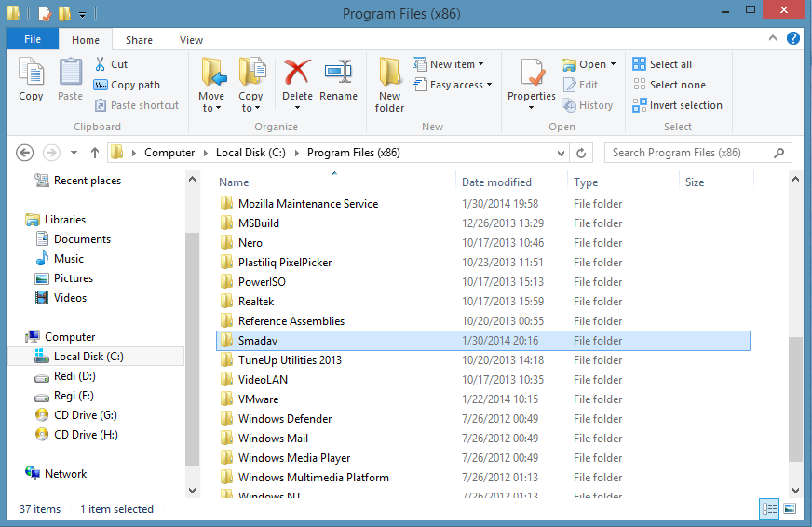Switch to Large icons view in status bar

[x=790, y=509]
